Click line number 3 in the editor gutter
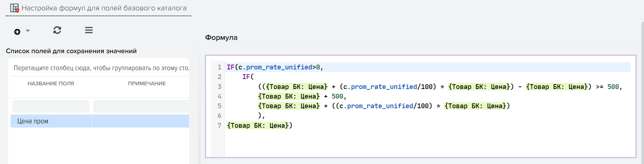 [219, 87]
